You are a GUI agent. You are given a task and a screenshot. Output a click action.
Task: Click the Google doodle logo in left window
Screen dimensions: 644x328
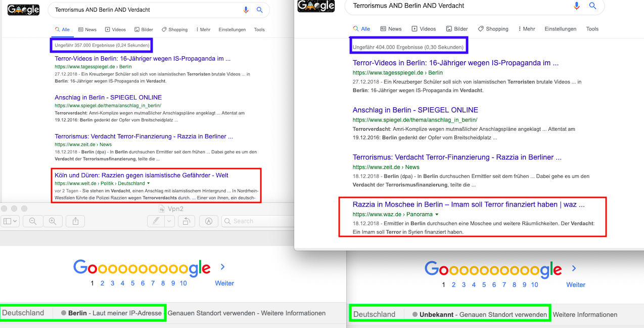click(24, 10)
